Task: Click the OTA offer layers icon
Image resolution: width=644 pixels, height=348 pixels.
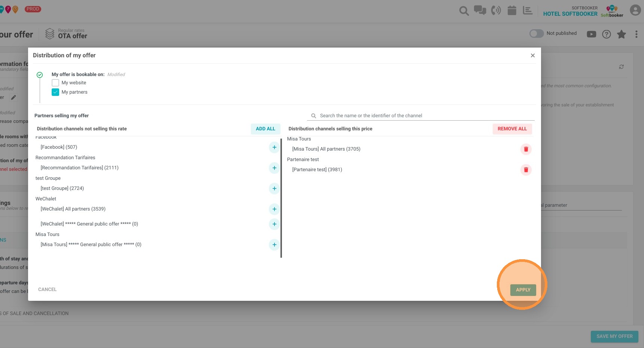Action: coord(50,34)
